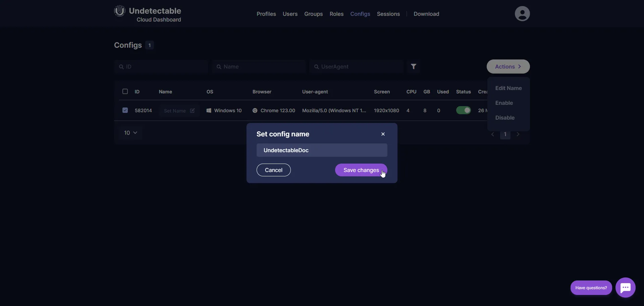Click the Have questions? button
Viewport: 644px width, 306px height.
point(591,288)
